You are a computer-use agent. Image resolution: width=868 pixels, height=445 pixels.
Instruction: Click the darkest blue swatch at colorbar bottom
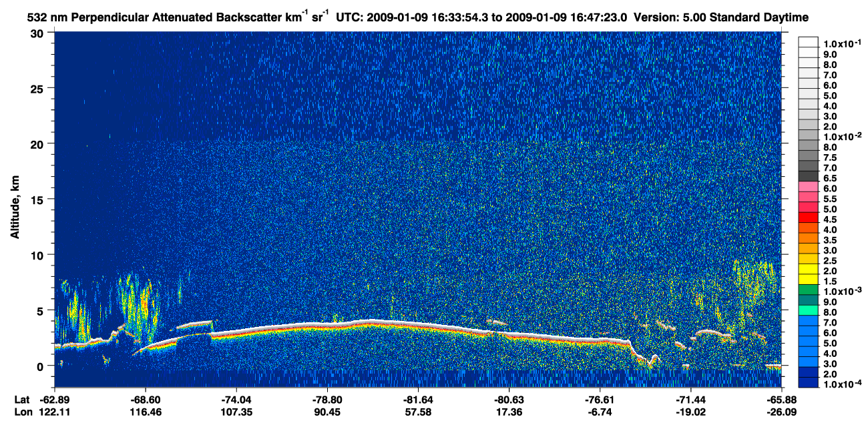point(808,382)
